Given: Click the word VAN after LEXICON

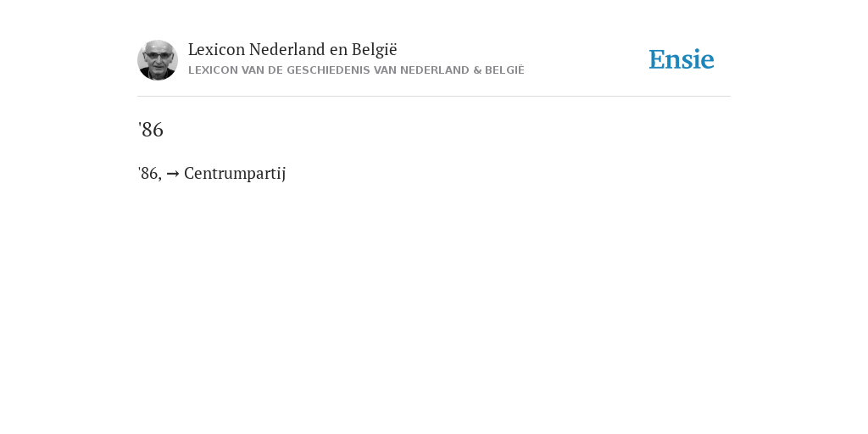Looking at the screenshot, I should (253, 70).
